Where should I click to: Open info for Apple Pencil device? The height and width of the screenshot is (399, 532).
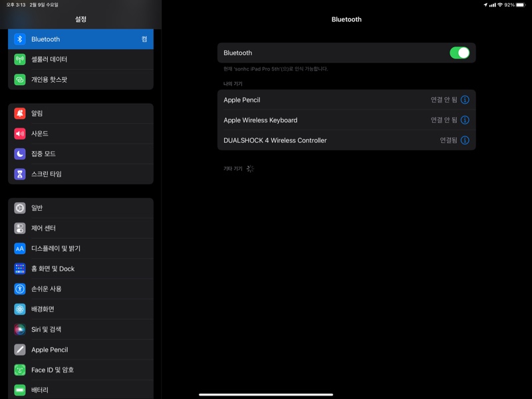465,100
